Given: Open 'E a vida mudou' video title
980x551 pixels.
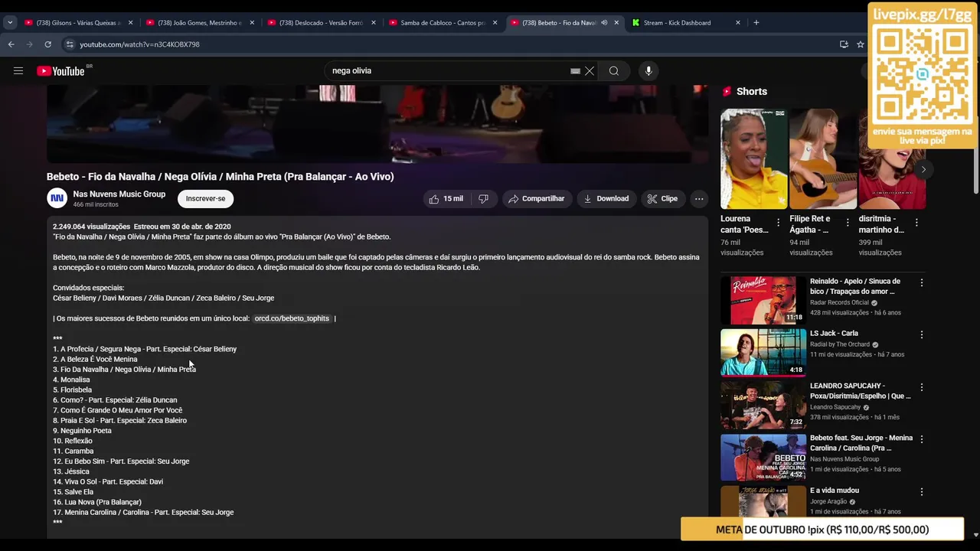Looking at the screenshot, I should (x=835, y=491).
